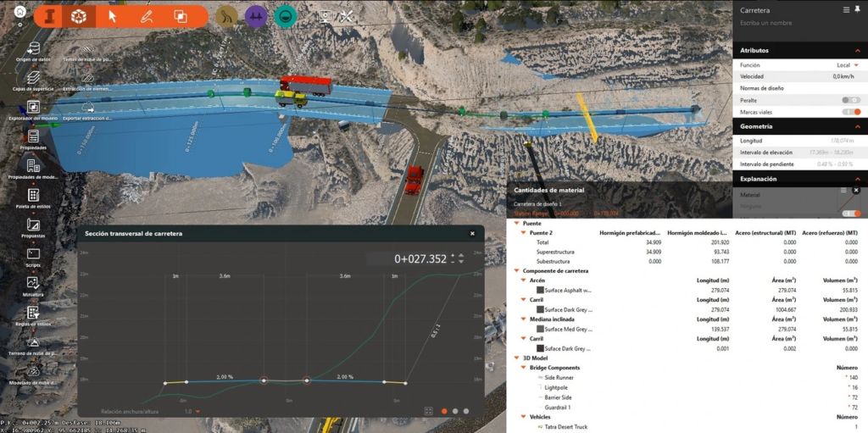Open the Carretera panel hamburger menu
Image resolution: width=868 pixels, height=433 pixels.
tap(845, 9)
